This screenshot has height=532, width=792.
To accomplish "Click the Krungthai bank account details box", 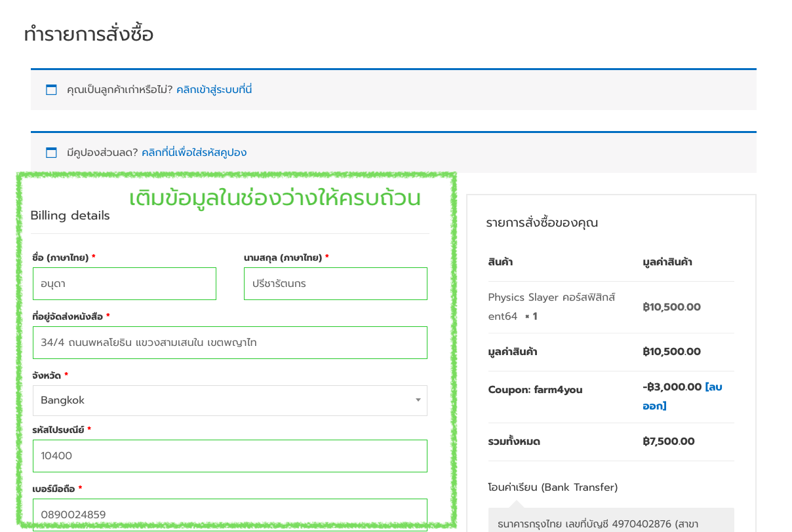I will [x=610, y=523].
